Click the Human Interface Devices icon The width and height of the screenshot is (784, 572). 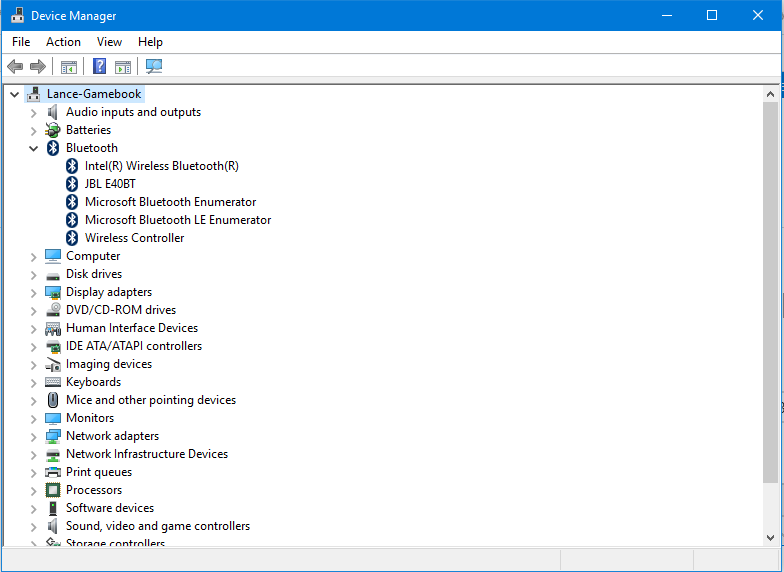click(52, 328)
